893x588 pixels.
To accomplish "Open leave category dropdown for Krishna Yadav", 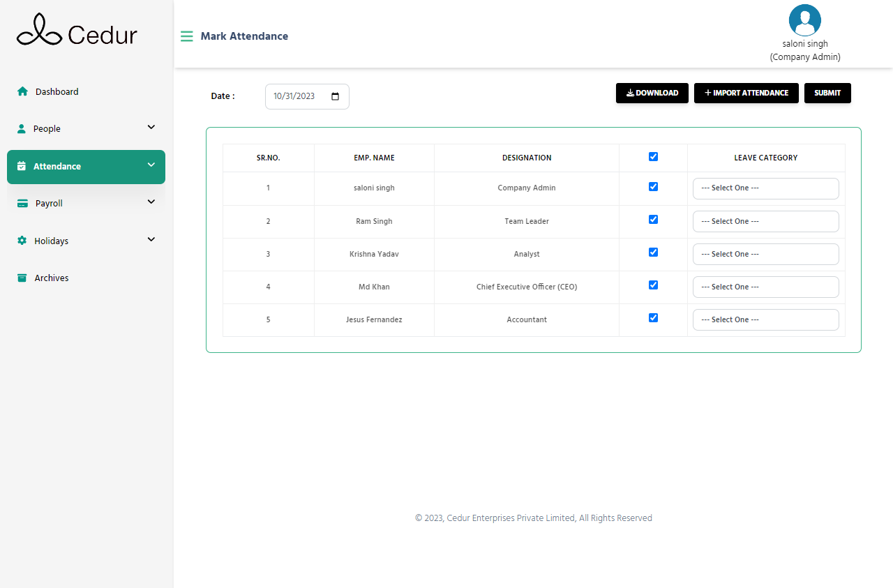I will (765, 255).
